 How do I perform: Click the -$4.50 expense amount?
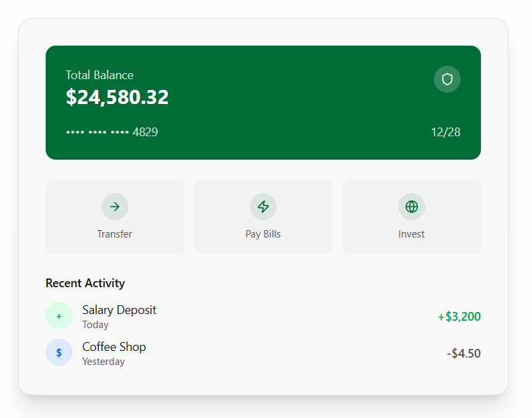point(463,354)
